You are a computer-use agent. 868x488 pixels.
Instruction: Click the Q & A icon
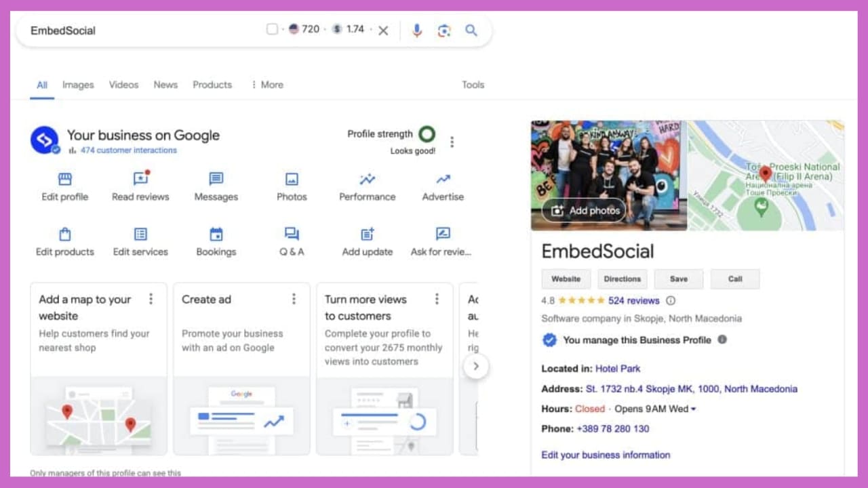pos(291,233)
